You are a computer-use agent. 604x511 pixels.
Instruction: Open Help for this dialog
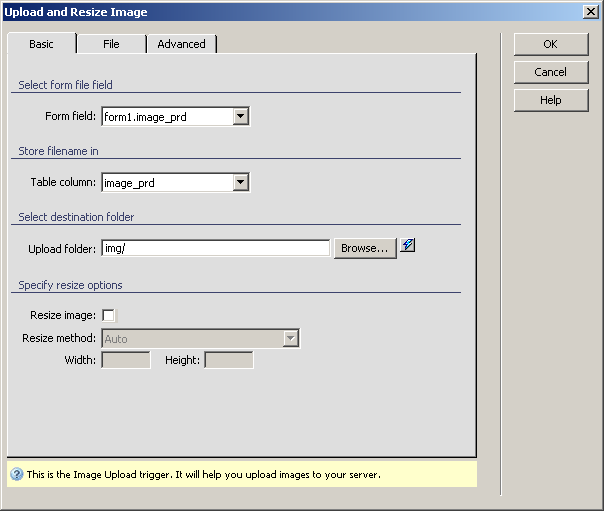[x=550, y=100]
